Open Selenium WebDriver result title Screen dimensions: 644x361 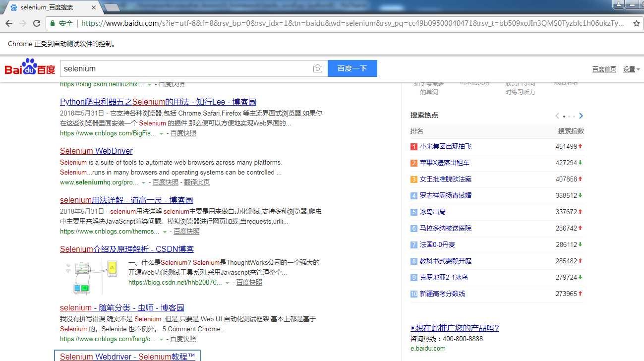click(x=96, y=151)
